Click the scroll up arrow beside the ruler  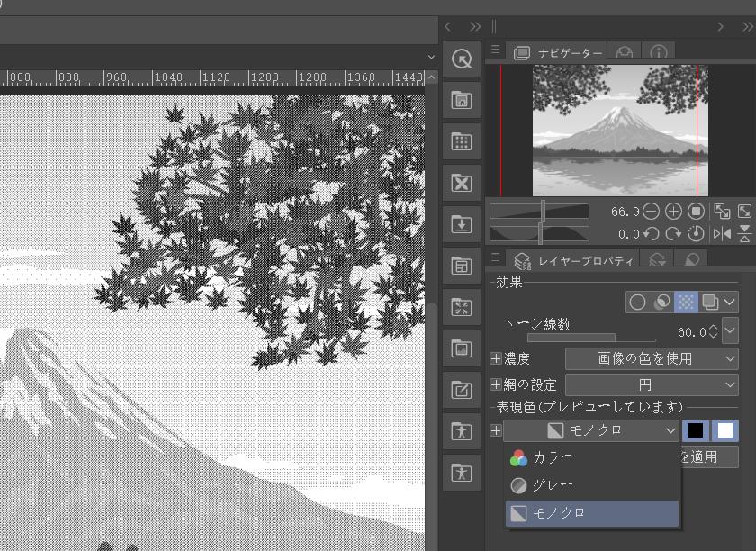[x=431, y=77]
